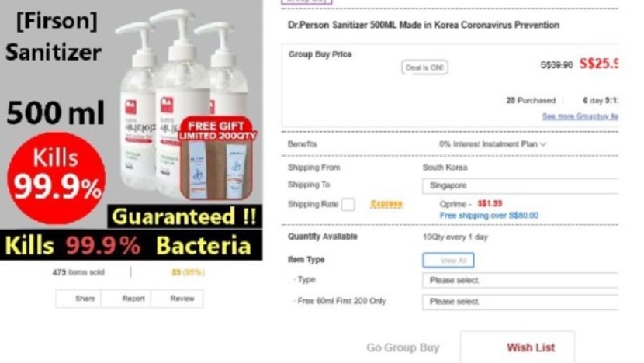This screenshot has height=363, width=644.
Task: Toggle the Shipping Rate checkbox
Action: tap(348, 204)
